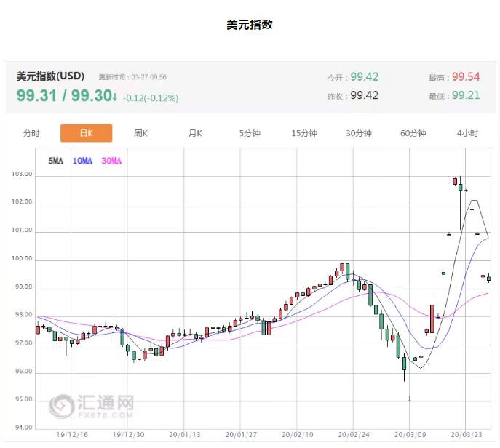Click the 20/03/23 date axis label
The width and height of the screenshot is (500, 448).
pos(467,435)
